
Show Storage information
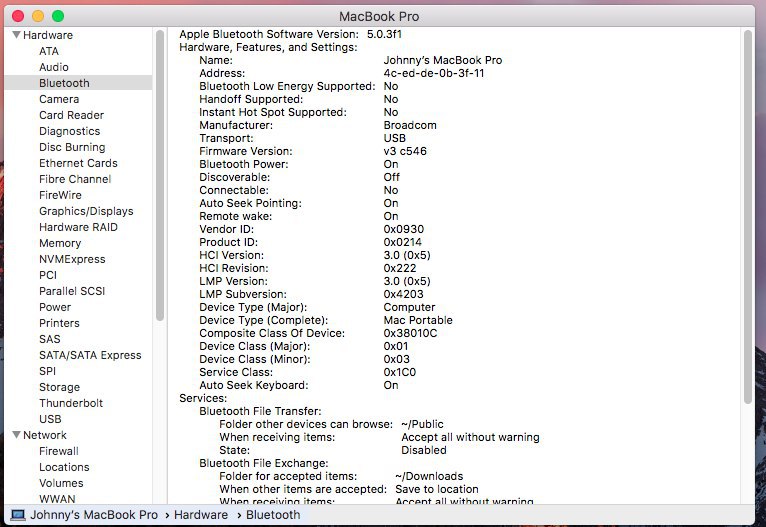pos(60,387)
